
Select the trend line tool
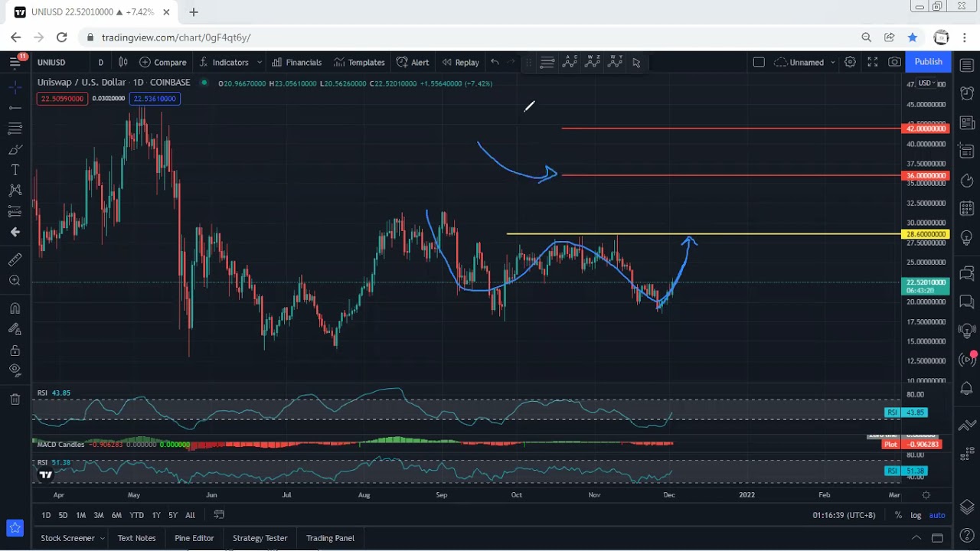(x=15, y=108)
